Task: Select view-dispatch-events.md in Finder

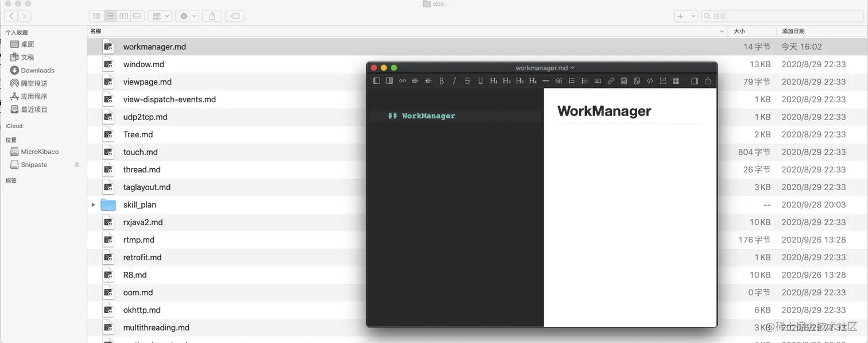Action: click(169, 99)
